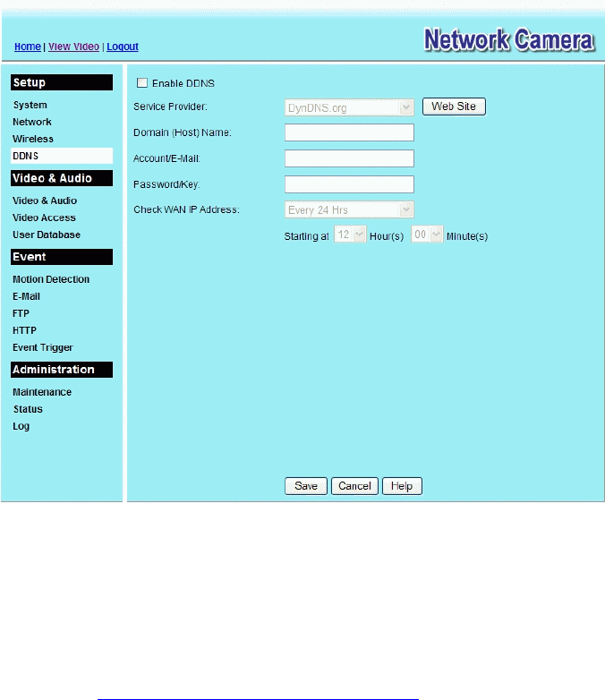Select the DDNS menu item
The width and height of the screenshot is (605, 700).
tap(62, 156)
